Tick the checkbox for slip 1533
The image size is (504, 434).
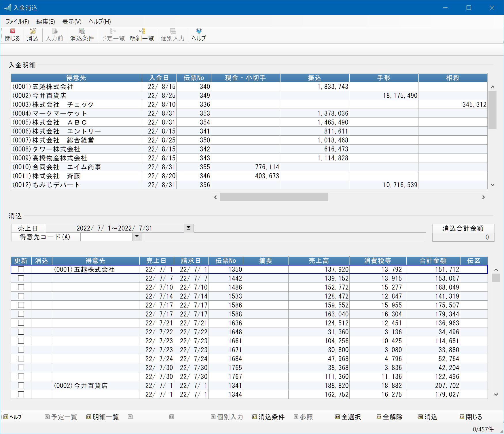[x=21, y=296]
